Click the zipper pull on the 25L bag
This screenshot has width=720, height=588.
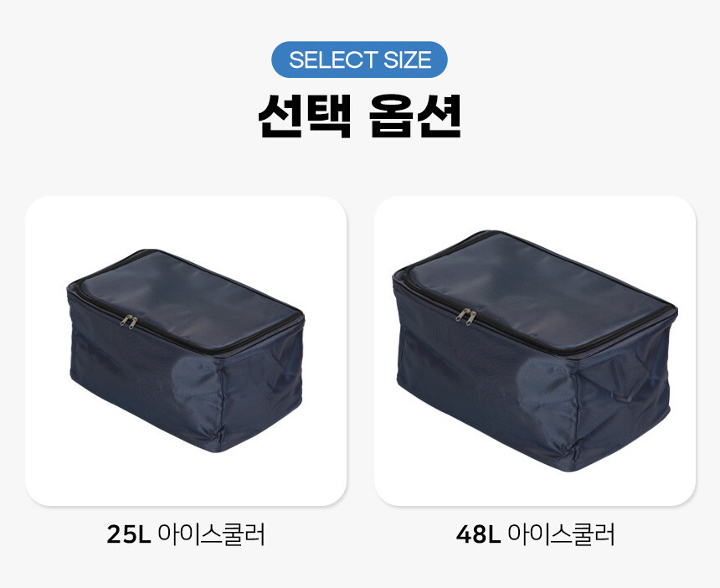pos(129,322)
